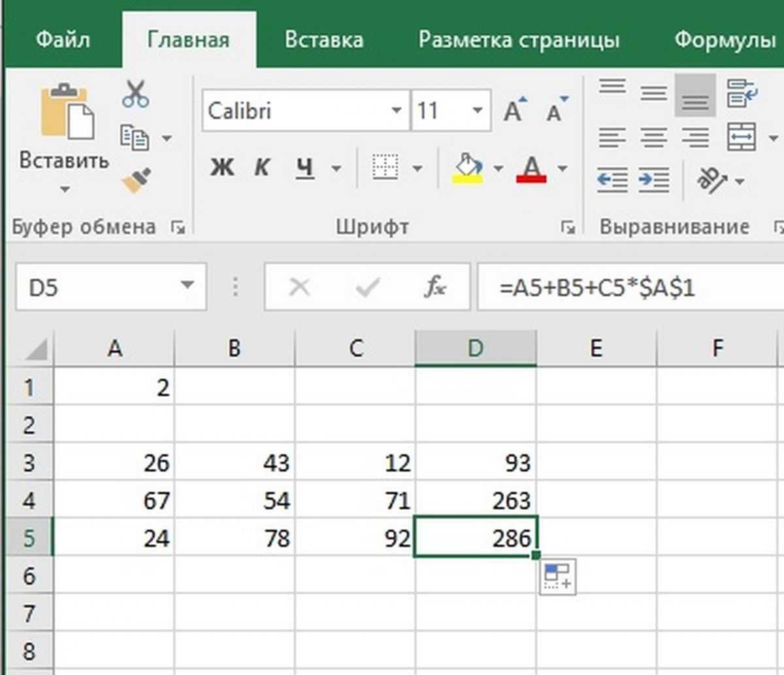Activate the Format Painter brush
The image size is (784, 675).
(136, 181)
